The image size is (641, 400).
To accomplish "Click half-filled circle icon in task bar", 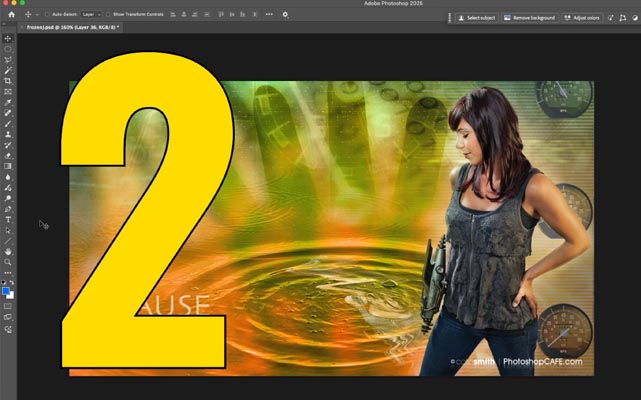I will 635,18.
